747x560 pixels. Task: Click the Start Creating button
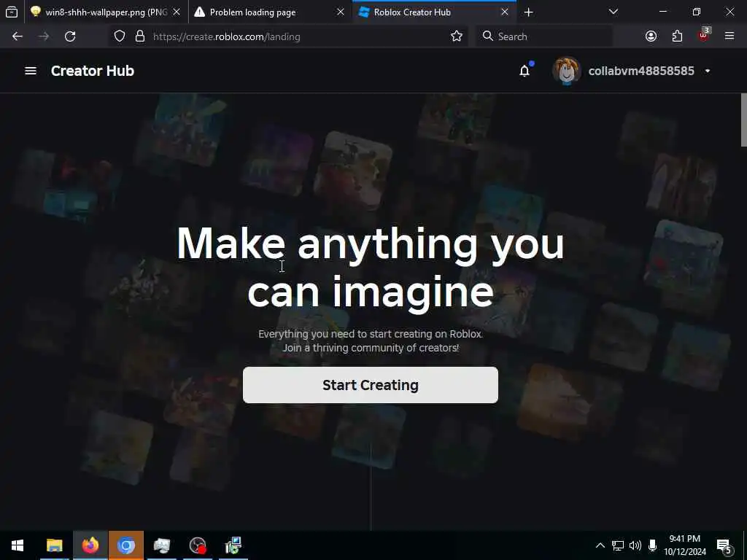370,385
